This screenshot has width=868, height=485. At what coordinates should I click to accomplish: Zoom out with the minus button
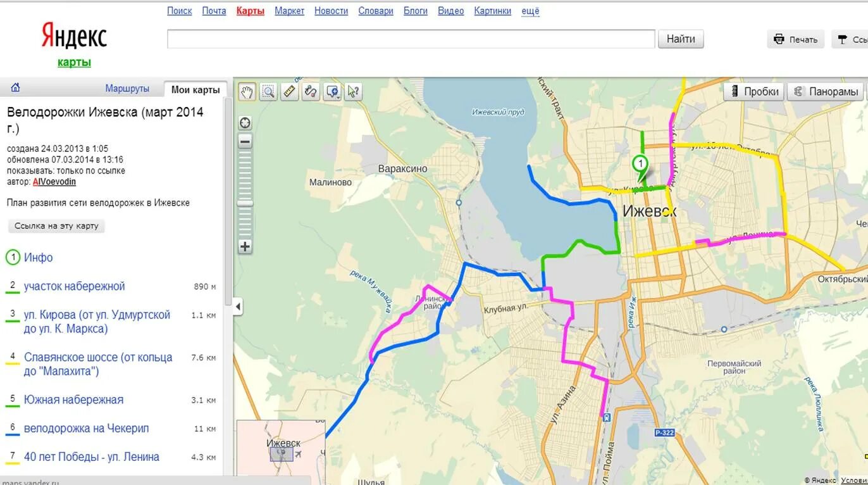pyautogui.click(x=245, y=141)
